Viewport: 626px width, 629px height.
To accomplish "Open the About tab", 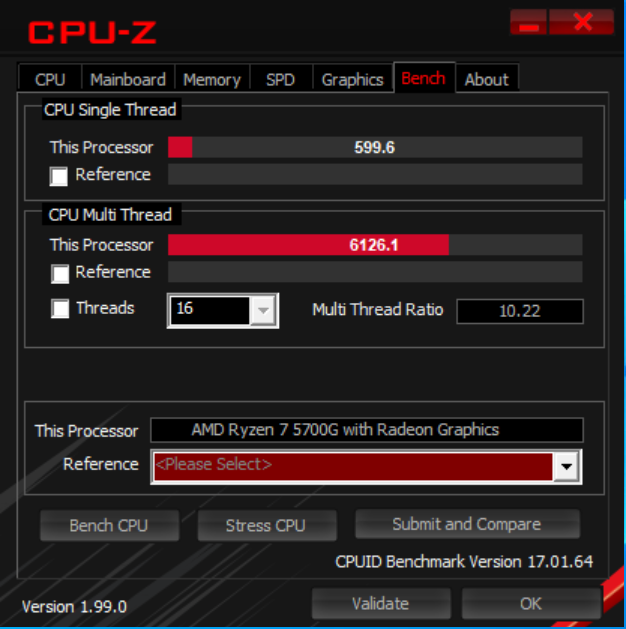I will tap(486, 79).
